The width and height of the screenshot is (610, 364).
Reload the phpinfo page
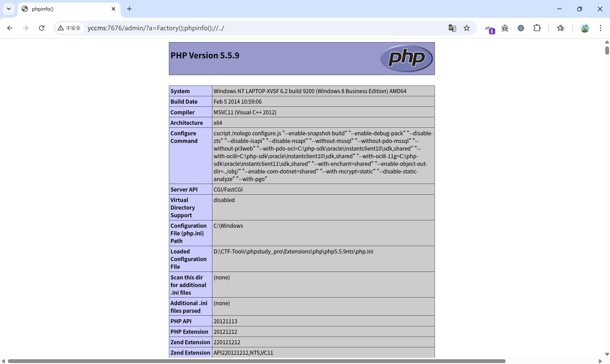[x=42, y=28]
